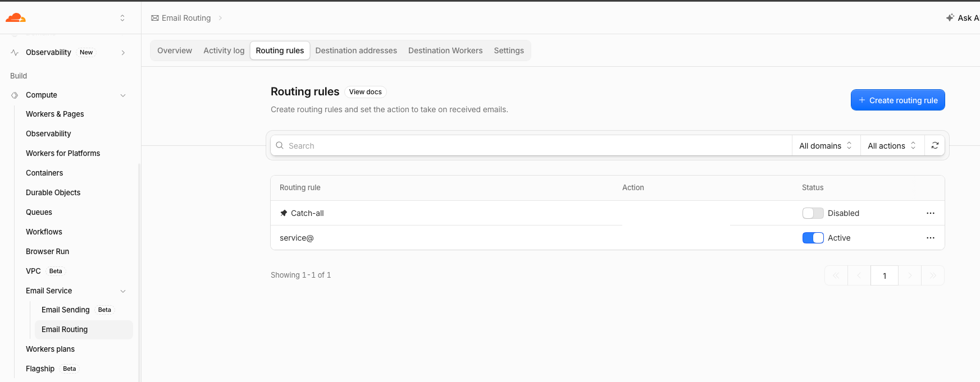Open the All actions dropdown
Screen dimensions: 980x382
(x=892, y=146)
